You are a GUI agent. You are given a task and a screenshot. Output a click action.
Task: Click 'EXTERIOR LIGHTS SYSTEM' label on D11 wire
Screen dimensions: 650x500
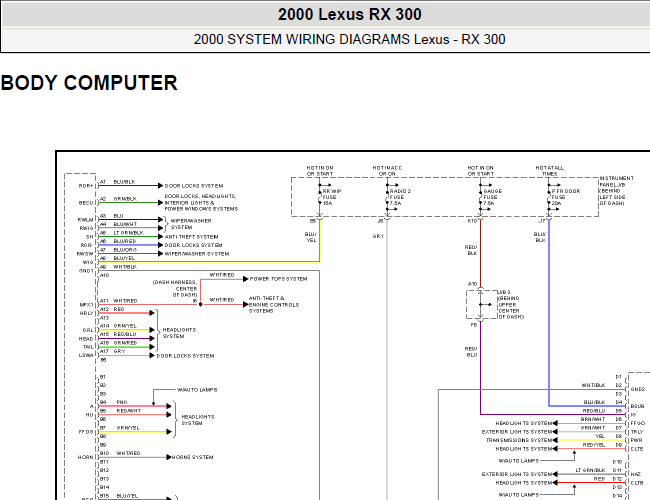(517, 474)
